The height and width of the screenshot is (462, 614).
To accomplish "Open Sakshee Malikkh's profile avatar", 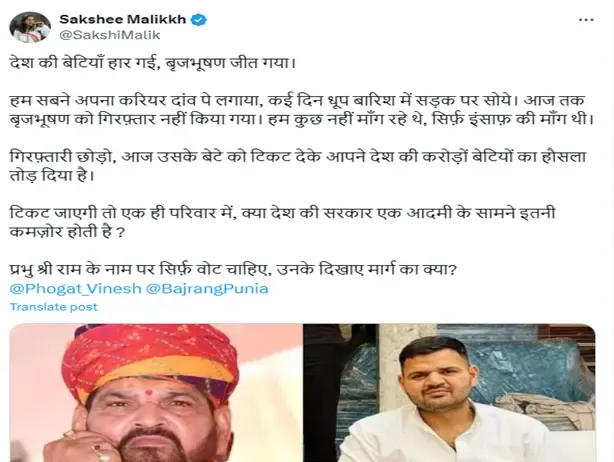I will click(x=30, y=27).
